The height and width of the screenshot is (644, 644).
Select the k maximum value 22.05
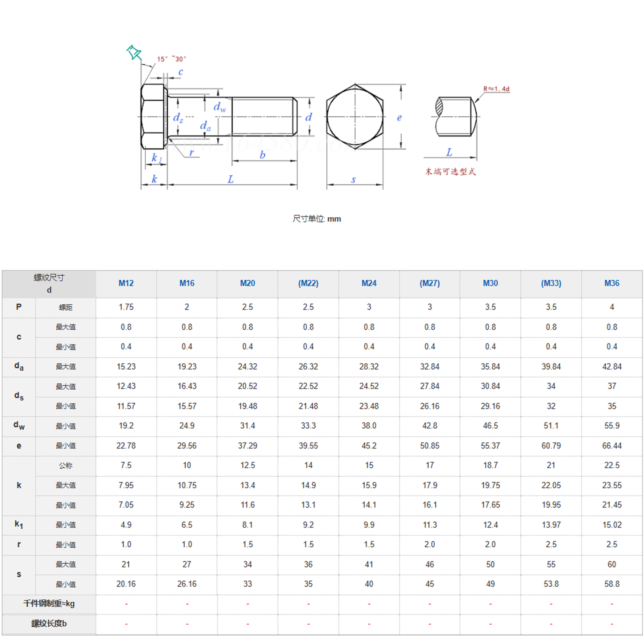pos(551,485)
